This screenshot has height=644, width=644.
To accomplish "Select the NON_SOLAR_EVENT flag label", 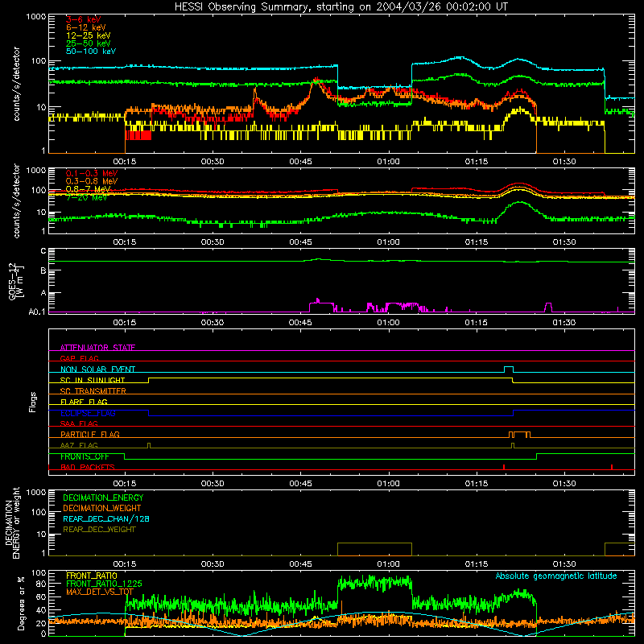I will point(97,369).
